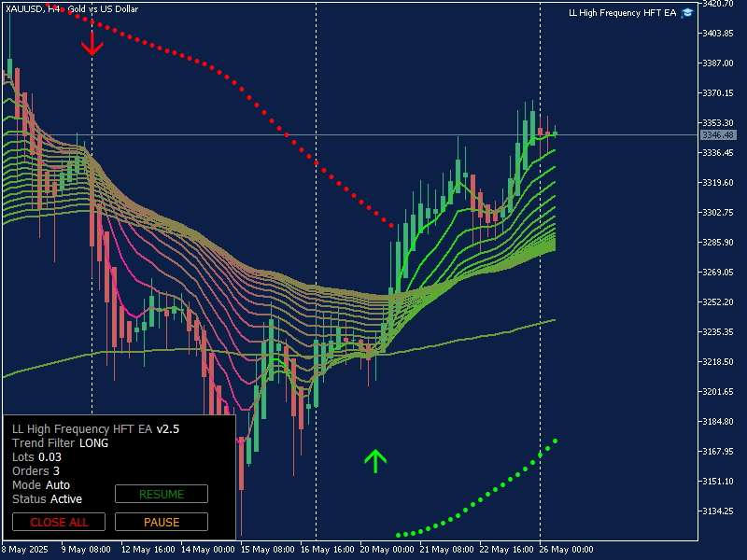The image size is (747, 560).
Task: Click the 3235.35 price scale label
Action: tap(718, 331)
